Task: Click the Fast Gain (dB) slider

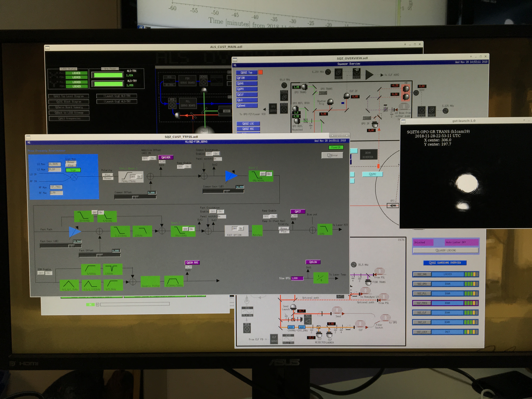Action: click(61, 246)
